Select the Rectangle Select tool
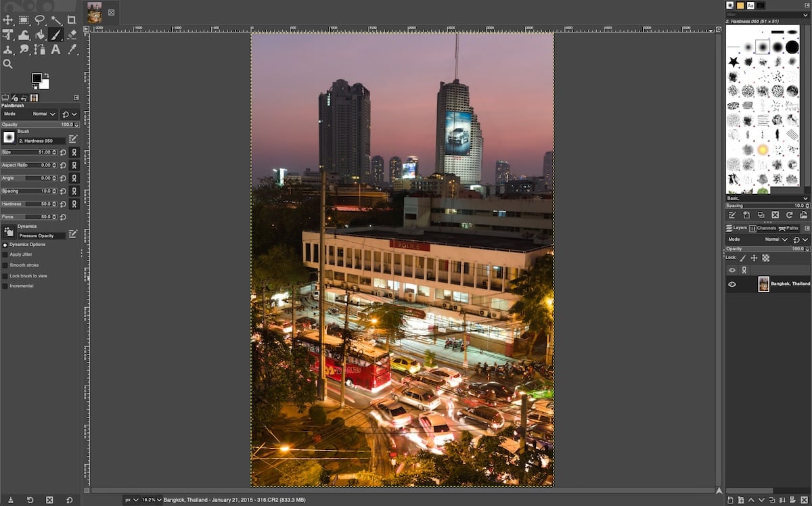Image resolution: width=812 pixels, height=506 pixels. [23, 20]
